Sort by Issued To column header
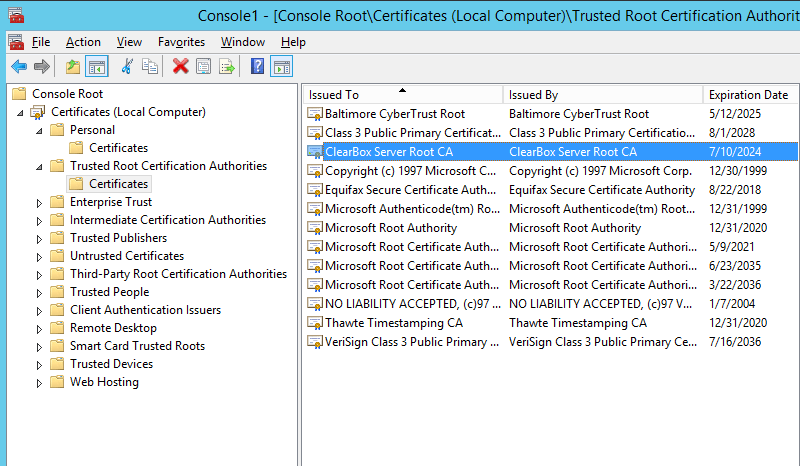The width and height of the screenshot is (800, 466). [x=403, y=94]
